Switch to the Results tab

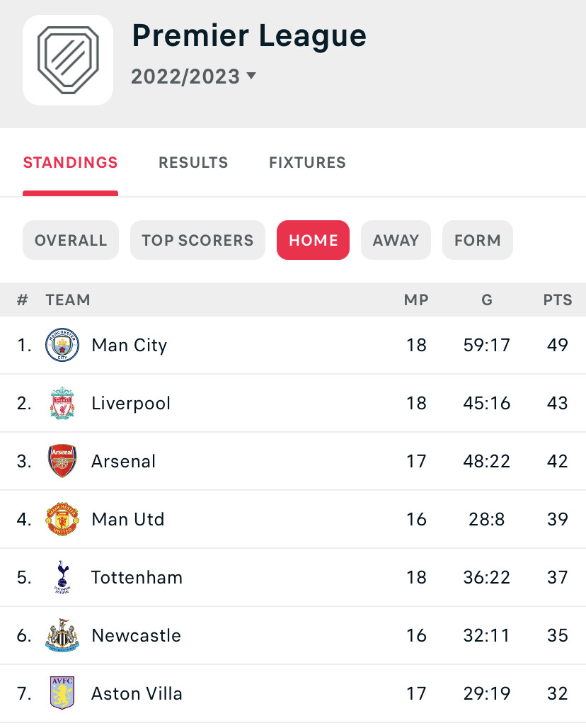click(193, 162)
